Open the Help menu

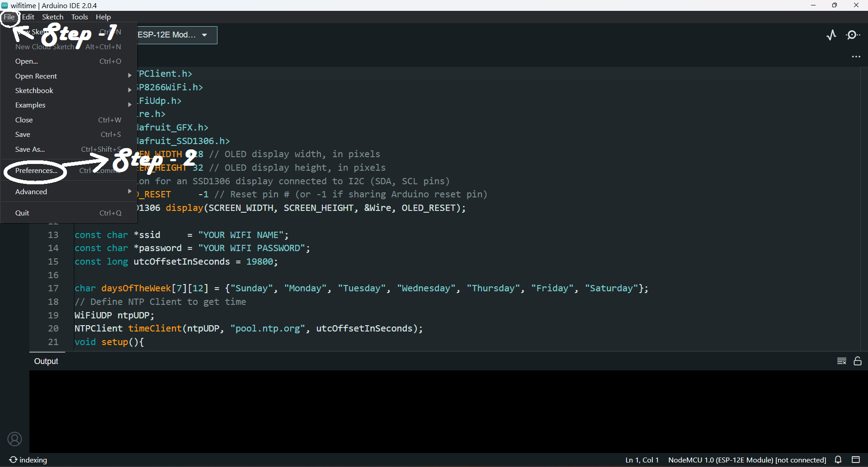point(103,17)
